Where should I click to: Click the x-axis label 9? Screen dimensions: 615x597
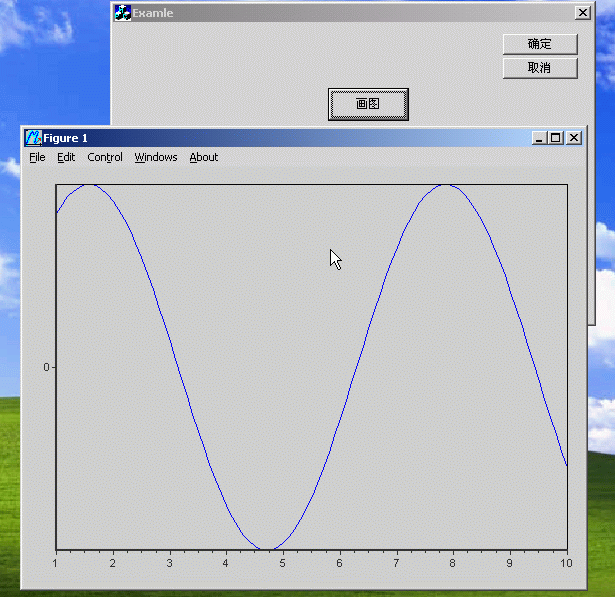[x=509, y=564]
